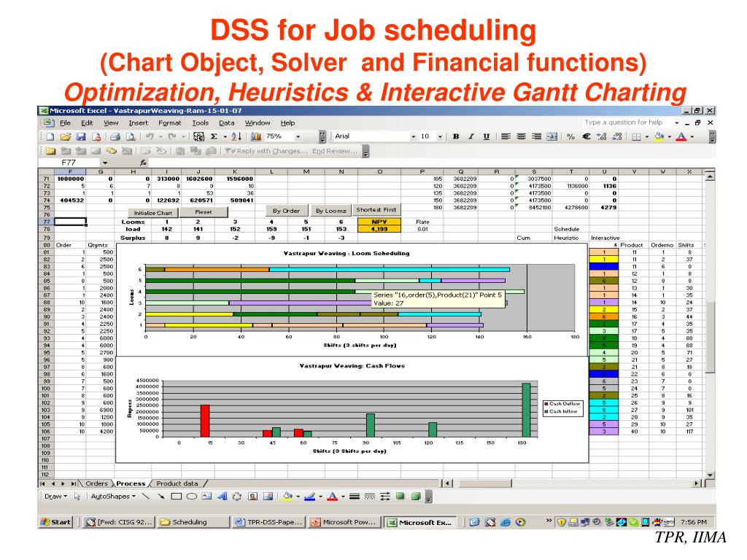Click the Windows Start button

coord(56,522)
